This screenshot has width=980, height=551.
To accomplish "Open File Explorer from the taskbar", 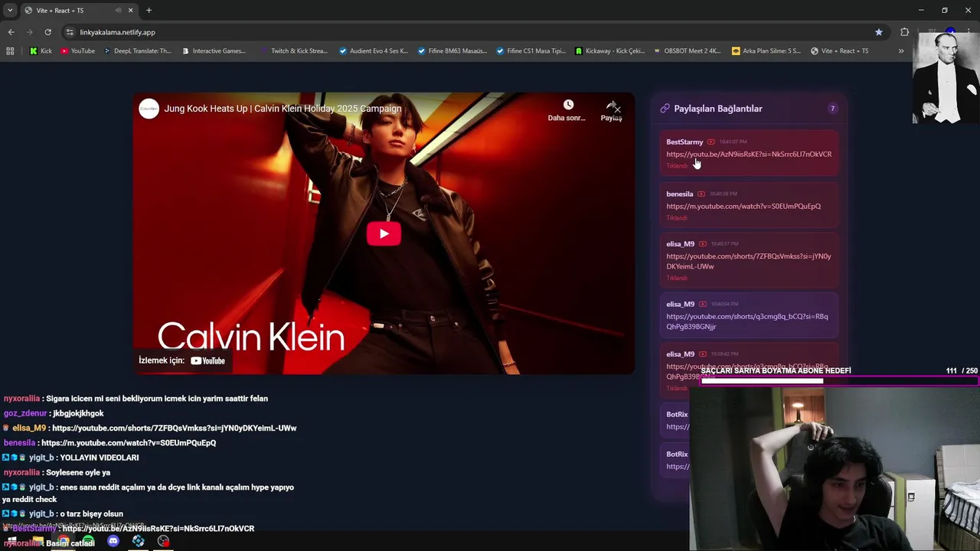I will coord(38,541).
